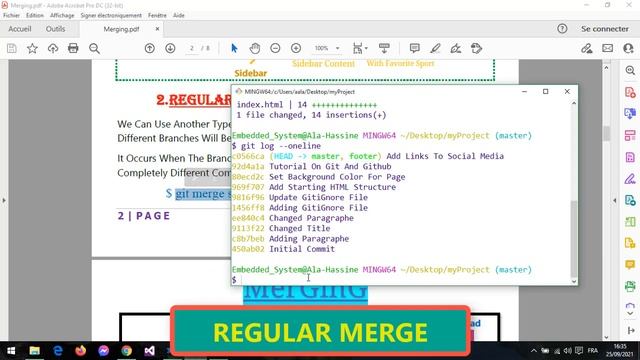The image size is (640, 360).
Task: Open the search magnifier tool
Action: tap(94, 49)
